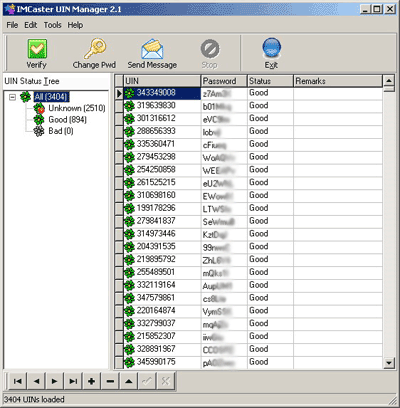Select UIN cell 345990175

point(162,362)
